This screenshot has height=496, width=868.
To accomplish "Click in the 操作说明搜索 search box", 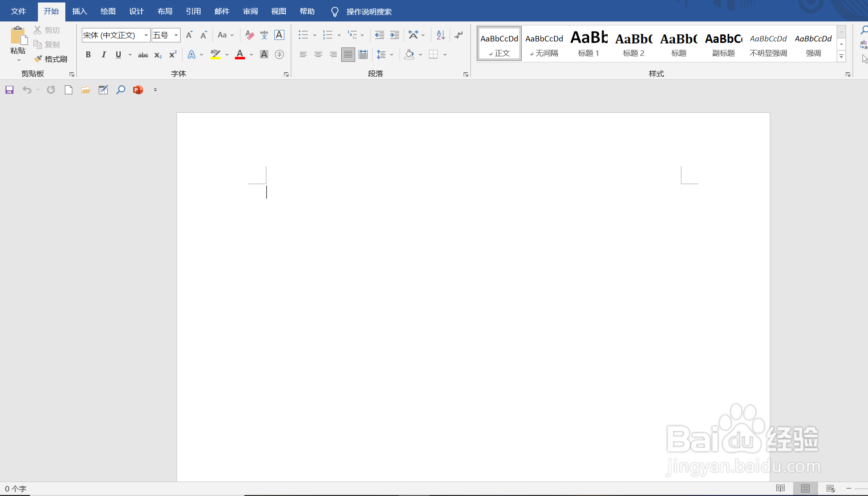I will click(369, 11).
